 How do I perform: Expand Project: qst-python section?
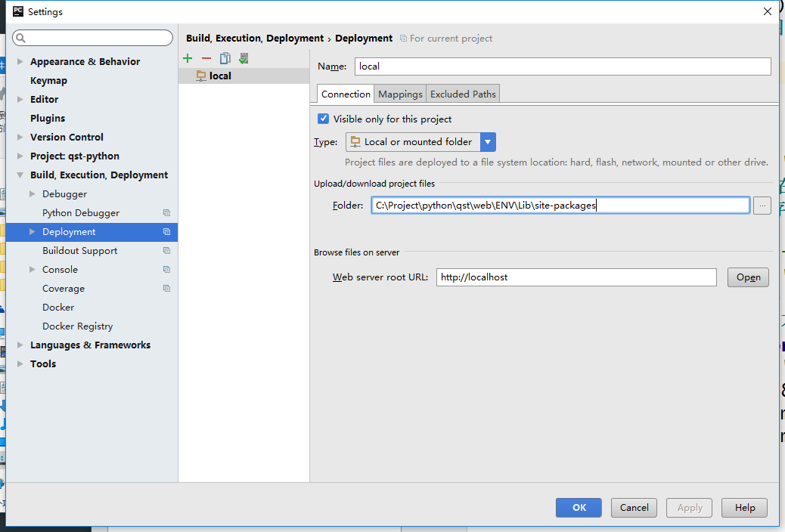tap(20, 156)
